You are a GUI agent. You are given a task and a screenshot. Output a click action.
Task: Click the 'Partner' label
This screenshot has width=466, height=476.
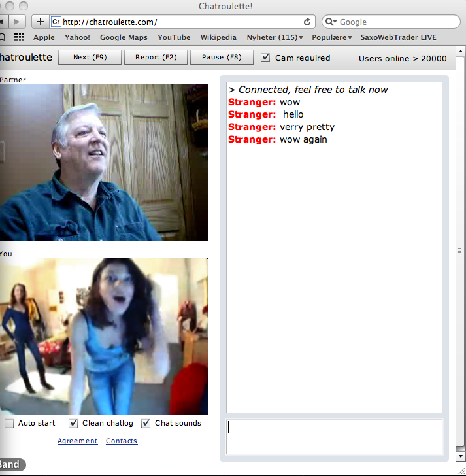pyautogui.click(x=12, y=80)
